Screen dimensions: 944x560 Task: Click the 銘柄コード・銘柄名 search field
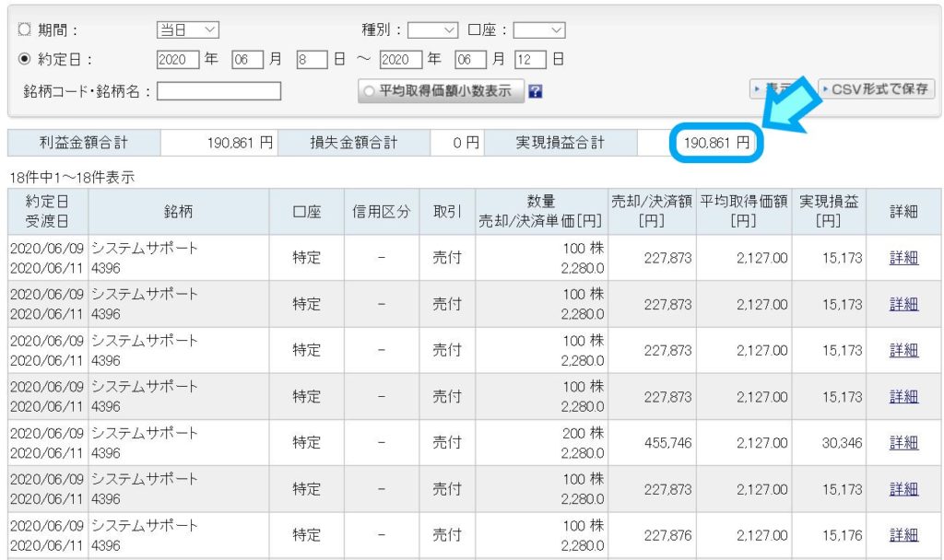click(x=219, y=91)
